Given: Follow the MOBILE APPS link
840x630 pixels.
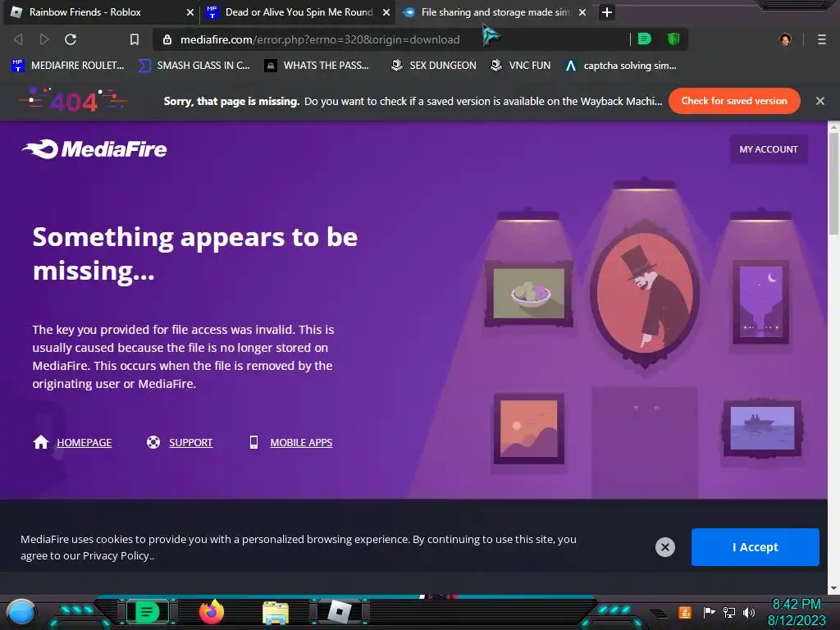Looking at the screenshot, I should click(x=301, y=442).
